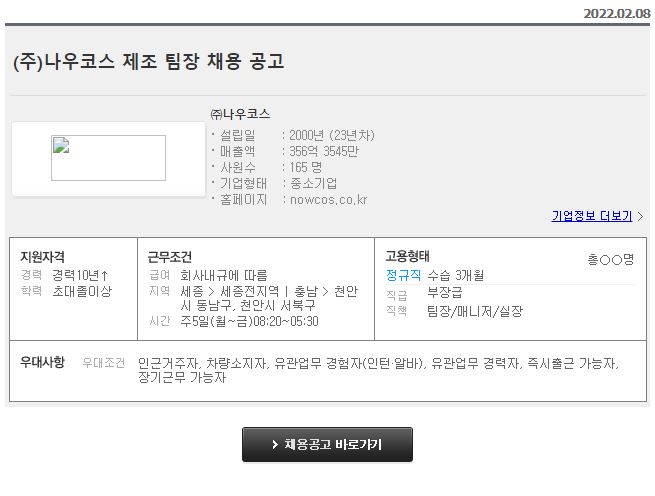Click the nowcos.co.kr homepage address
Screen dimensions: 655x496
click(x=328, y=199)
